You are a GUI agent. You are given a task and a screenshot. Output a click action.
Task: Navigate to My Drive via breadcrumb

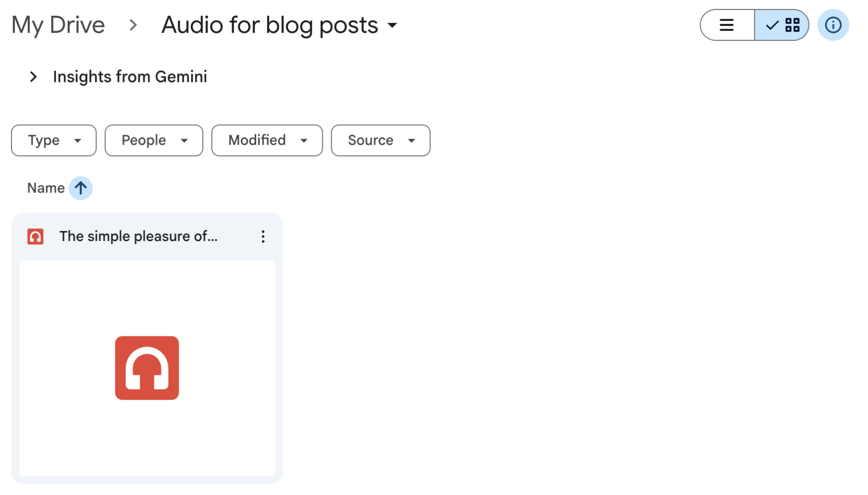click(x=58, y=24)
